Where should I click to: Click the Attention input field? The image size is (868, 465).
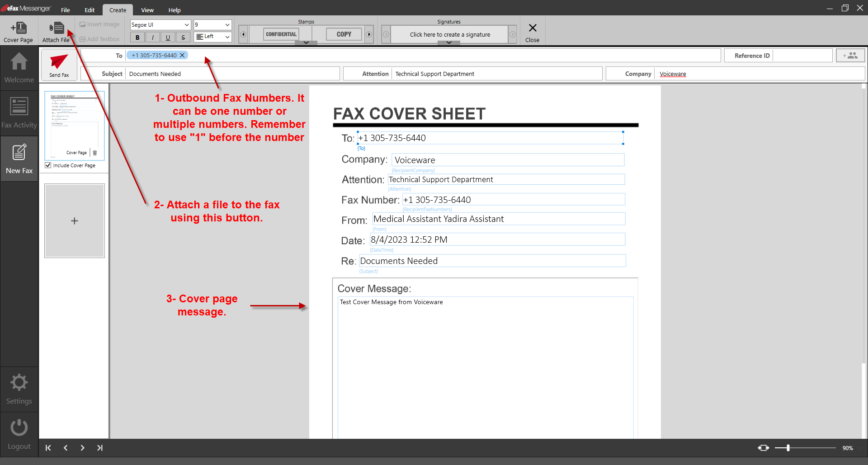coord(497,74)
